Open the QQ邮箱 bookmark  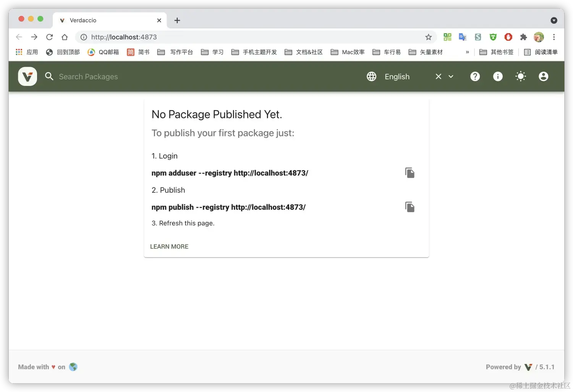click(103, 52)
